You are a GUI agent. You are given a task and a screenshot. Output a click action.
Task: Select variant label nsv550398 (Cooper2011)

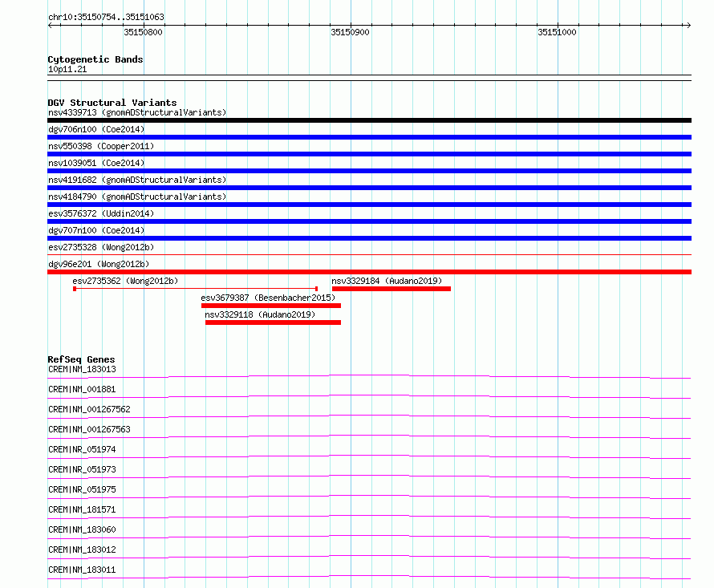click(x=101, y=146)
